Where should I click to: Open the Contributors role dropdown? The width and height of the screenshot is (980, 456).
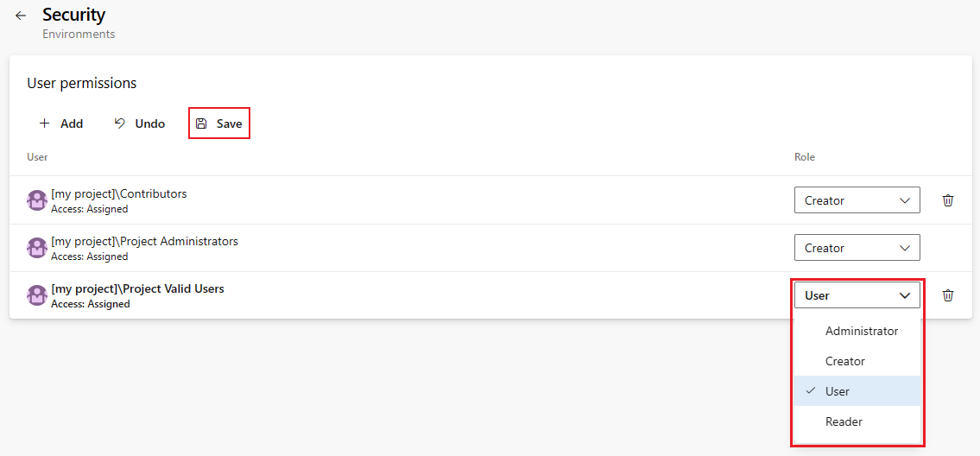point(857,200)
